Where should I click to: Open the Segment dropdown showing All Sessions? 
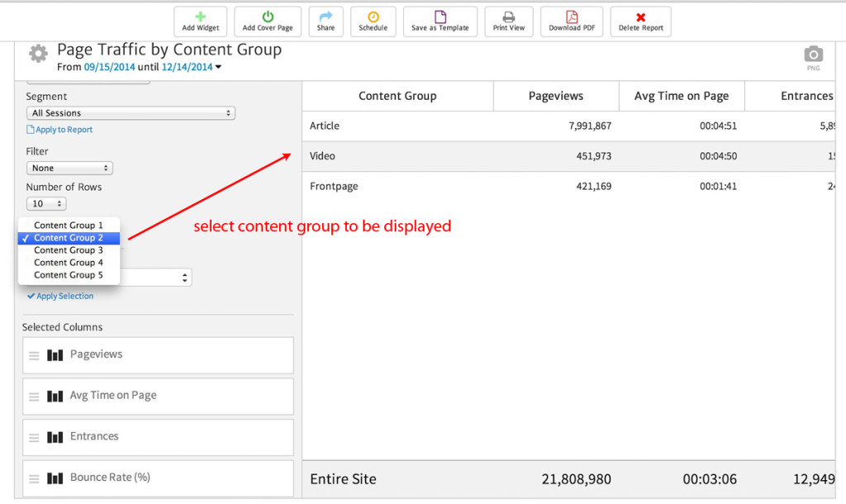(x=130, y=112)
